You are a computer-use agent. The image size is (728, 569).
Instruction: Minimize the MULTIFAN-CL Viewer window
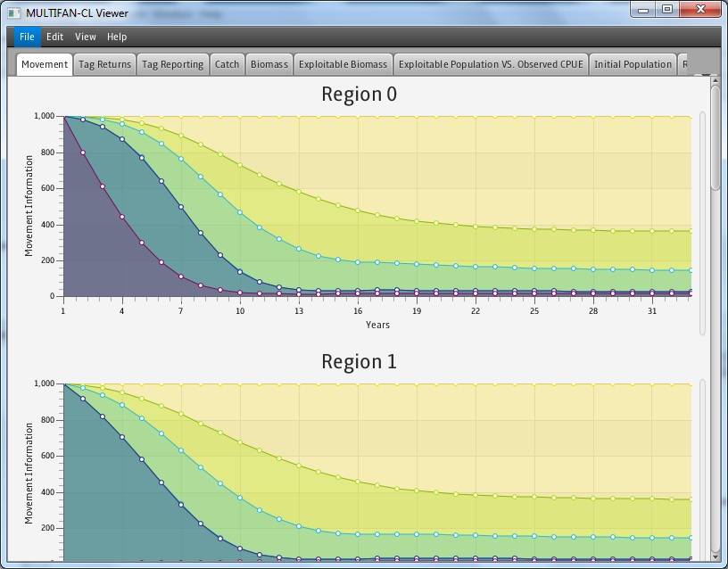(642, 10)
